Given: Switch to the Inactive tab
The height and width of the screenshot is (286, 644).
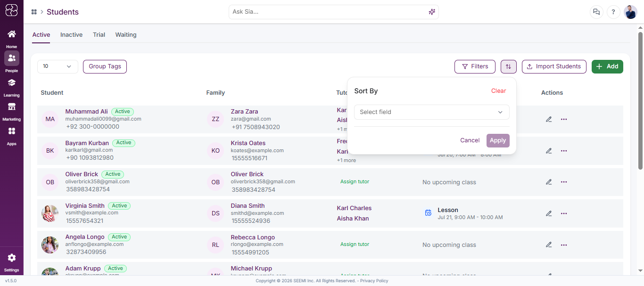Looking at the screenshot, I should (71, 35).
